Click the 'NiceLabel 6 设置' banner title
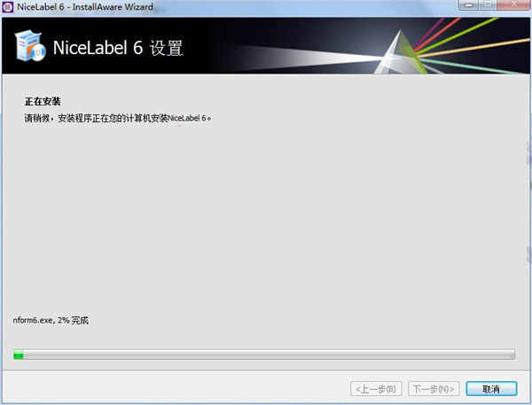The height and width of the screenshot is (405, 532). click(x=119, y=48)
